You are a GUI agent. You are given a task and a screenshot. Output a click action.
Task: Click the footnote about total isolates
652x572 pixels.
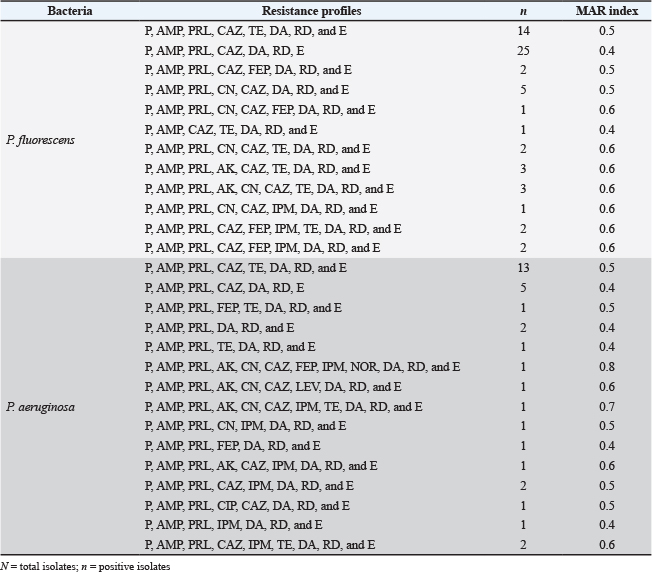[85, 566]
